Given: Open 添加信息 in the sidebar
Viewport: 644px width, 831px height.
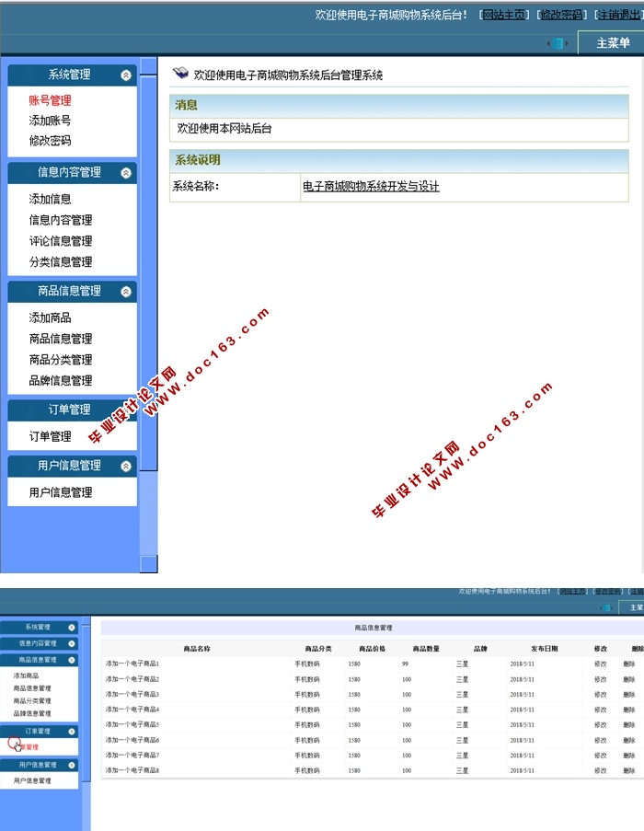Looking at the screenshot, I should [x=50, y=200].
